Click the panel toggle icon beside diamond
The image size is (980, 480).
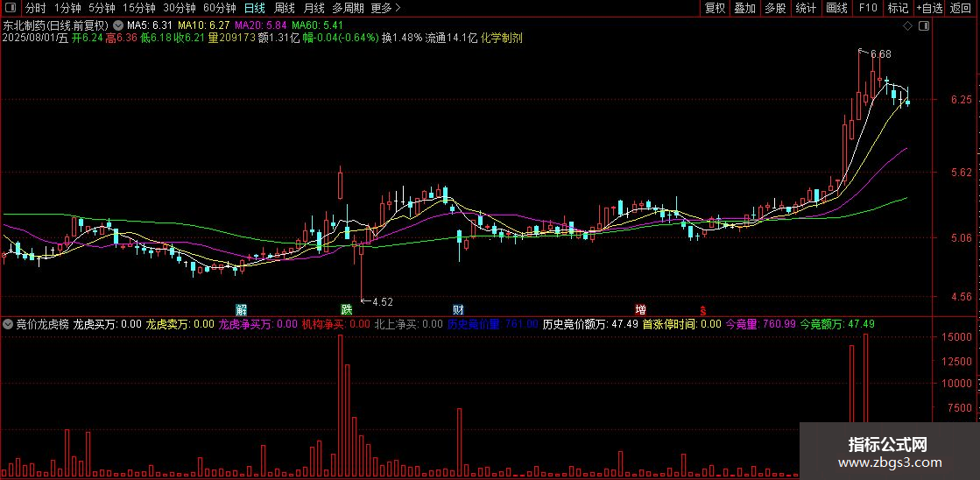pyautogui.click(x=924, y=25)
